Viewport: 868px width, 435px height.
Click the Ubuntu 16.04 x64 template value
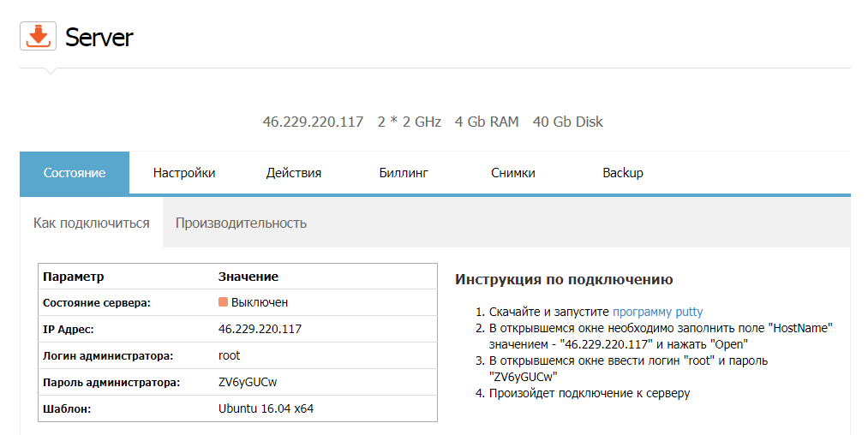(x=266, y=408)
